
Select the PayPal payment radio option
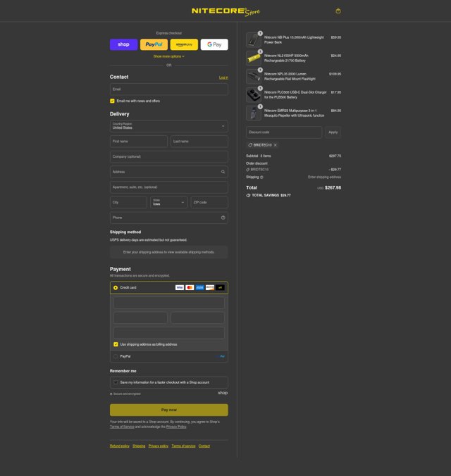pyautogui.click(x=116, y=357)
